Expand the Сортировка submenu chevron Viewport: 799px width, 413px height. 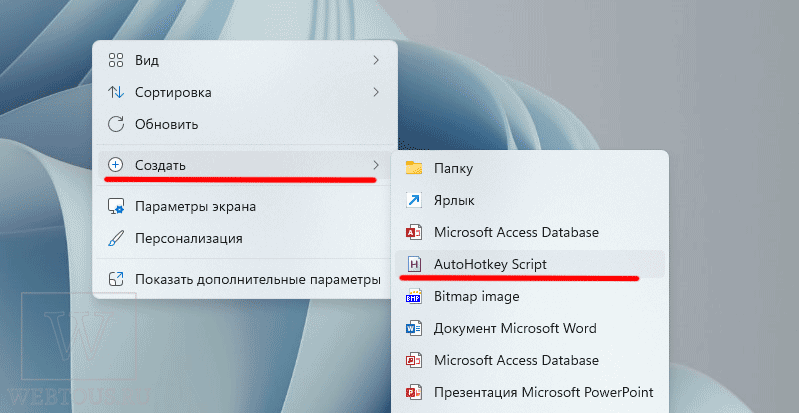point(376,92)
